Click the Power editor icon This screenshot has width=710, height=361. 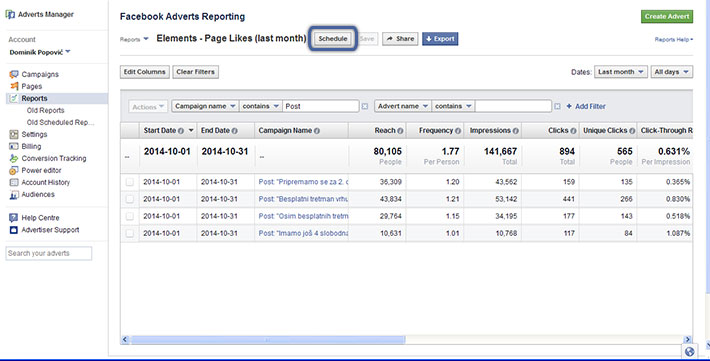(x=14, y=171)
